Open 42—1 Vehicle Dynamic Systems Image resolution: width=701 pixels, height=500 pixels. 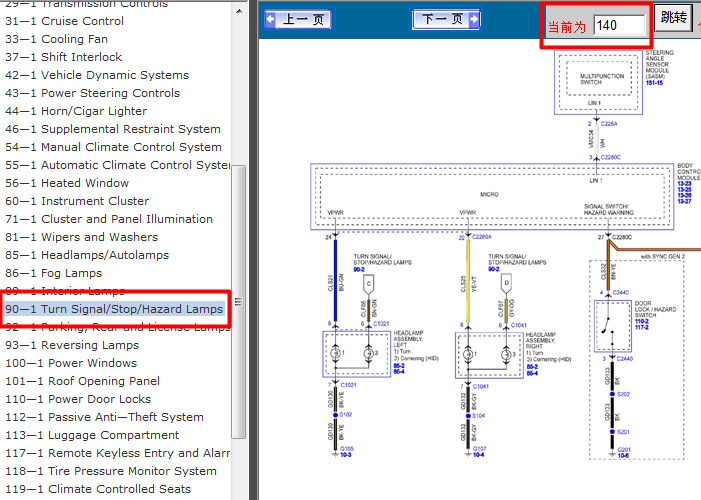click(97, 75)
